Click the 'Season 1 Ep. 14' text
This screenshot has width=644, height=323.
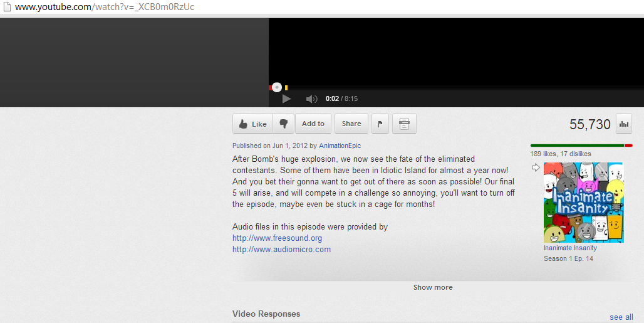coord(568,258)
